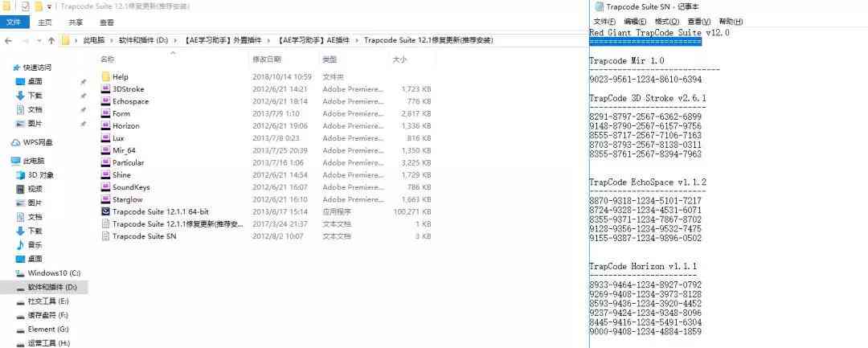Click 100,271 KB size cell

[411, 211]
